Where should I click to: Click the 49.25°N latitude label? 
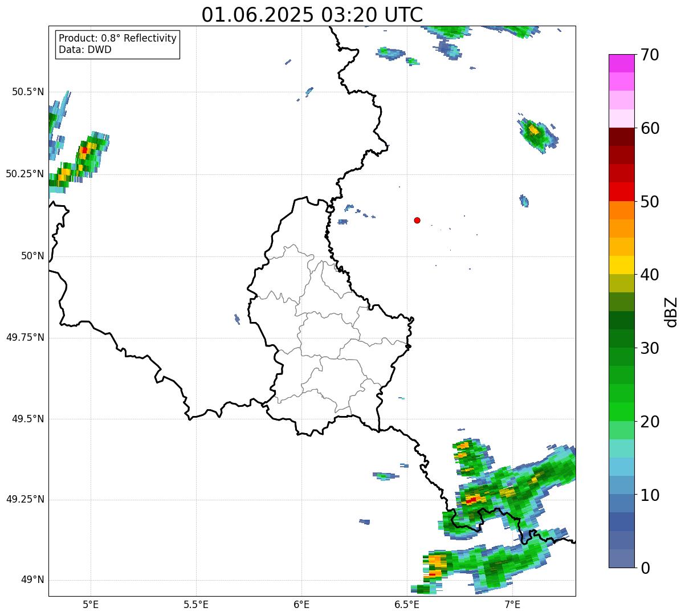coord(25,499)
